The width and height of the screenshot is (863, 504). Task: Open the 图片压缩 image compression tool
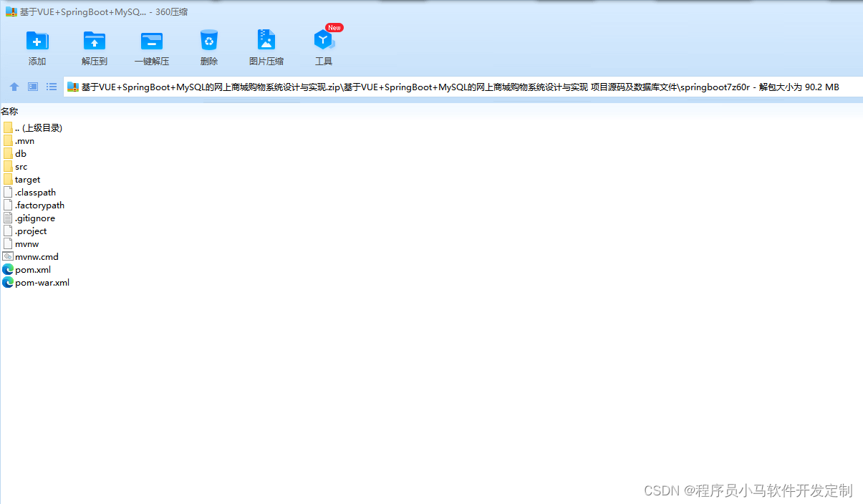[266, 45]
